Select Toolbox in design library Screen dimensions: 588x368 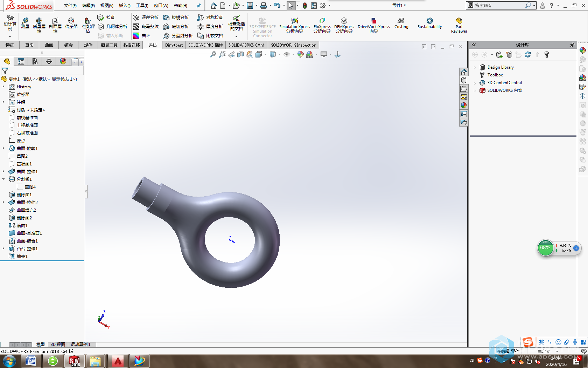click(491, 75)
